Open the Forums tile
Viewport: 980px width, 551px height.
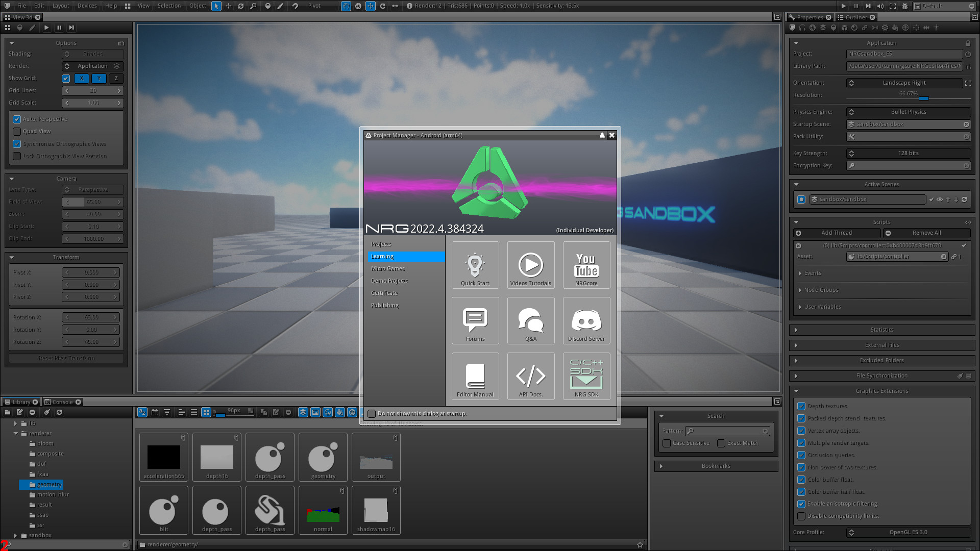point(475,320)
